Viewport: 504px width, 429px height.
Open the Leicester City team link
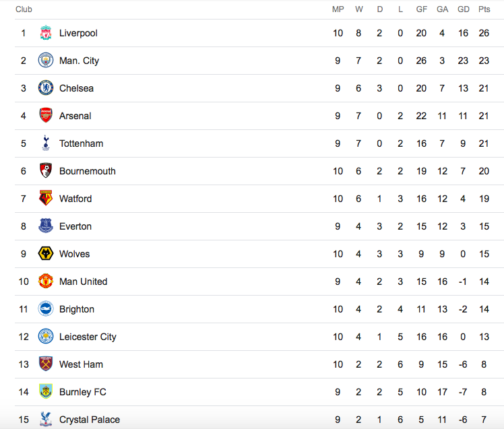coord(88,337)
